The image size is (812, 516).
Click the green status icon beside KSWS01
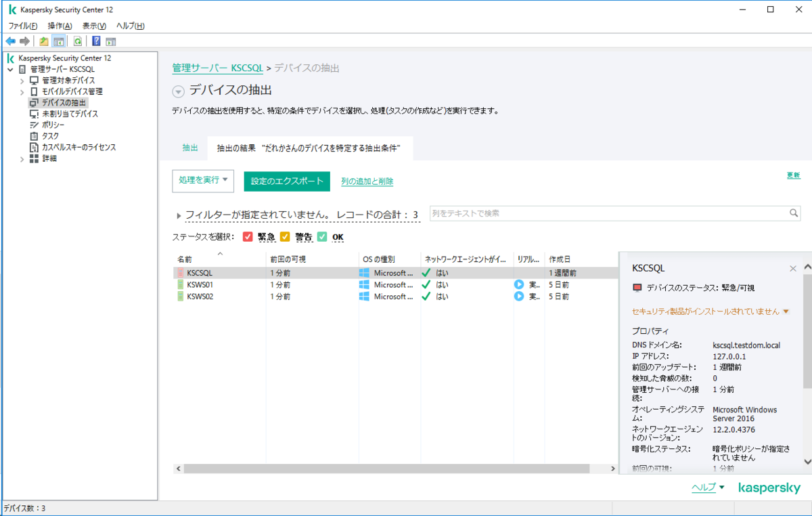181,285
